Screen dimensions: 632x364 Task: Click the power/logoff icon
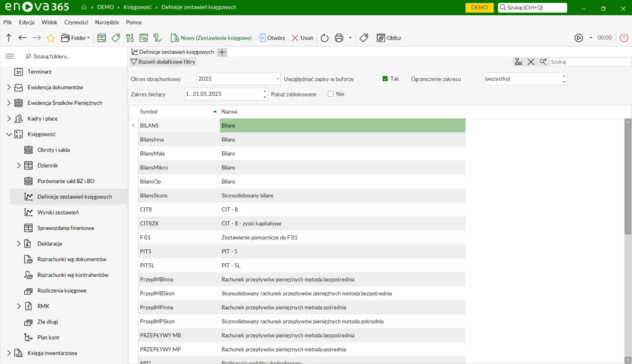(x=623, y=38)
